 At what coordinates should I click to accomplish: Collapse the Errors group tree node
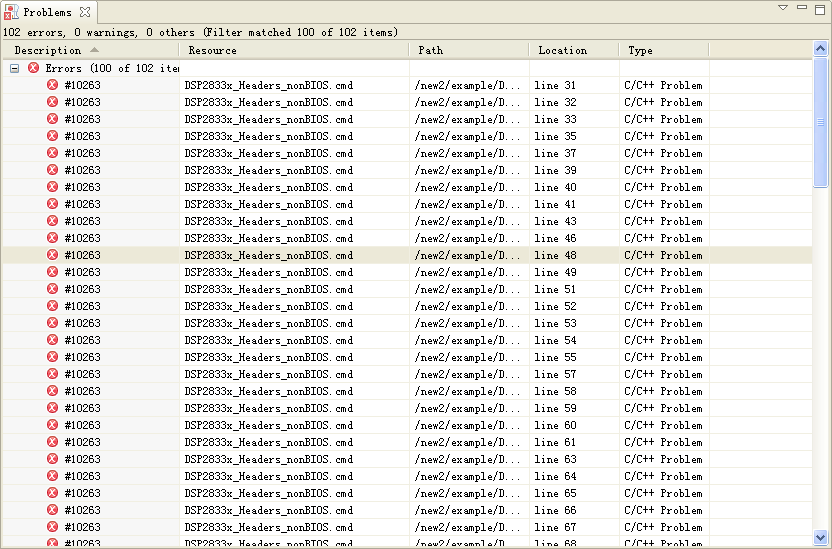pyautogui.click(x=15, y=68)
